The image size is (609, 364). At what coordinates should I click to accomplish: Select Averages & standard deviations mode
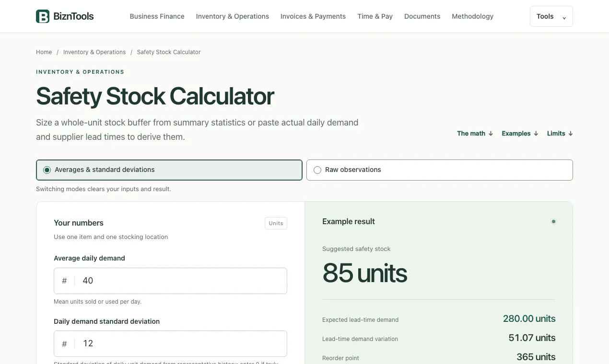tap(169, 170)
